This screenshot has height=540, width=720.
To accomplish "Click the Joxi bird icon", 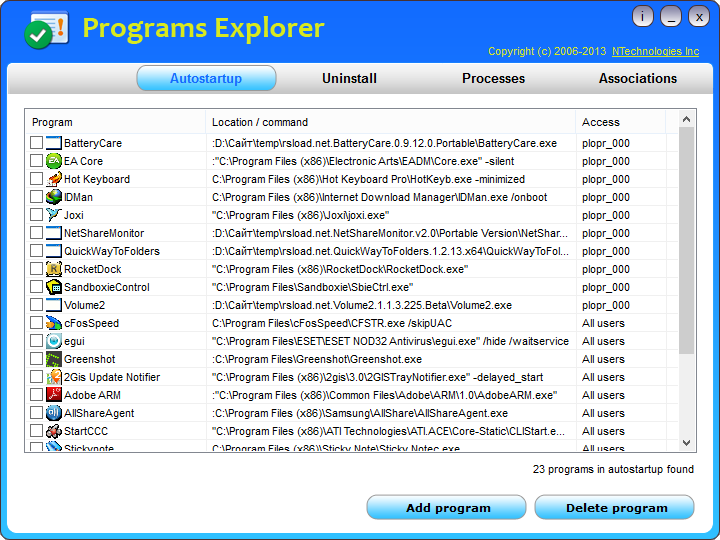I will (54, 215).
